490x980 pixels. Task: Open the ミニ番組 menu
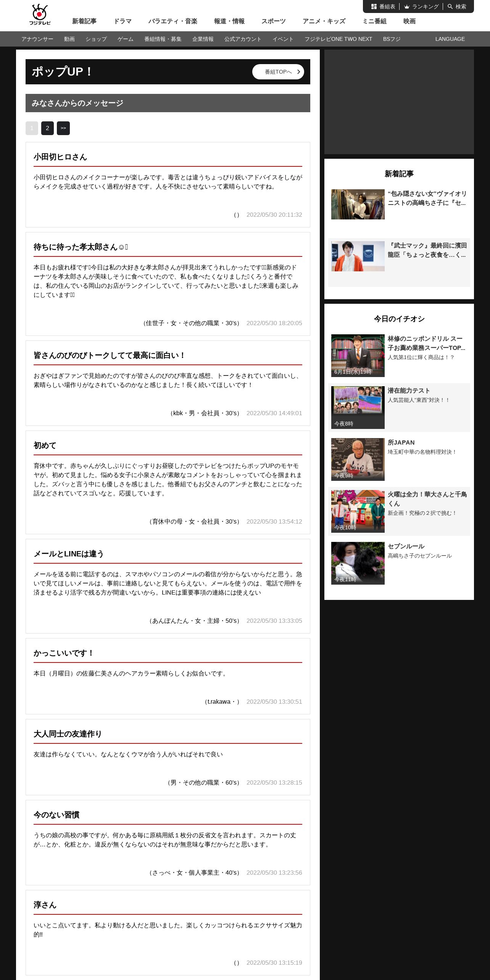tap(374, 21)
